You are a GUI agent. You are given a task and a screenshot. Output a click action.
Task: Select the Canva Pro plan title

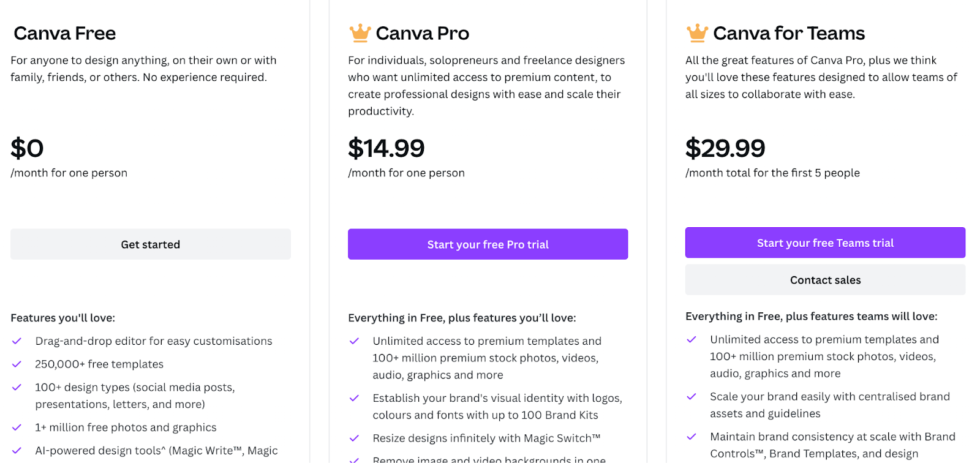point(422,33)
